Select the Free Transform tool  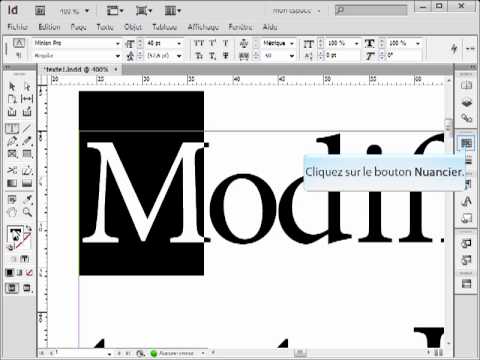click(x=27, y=170)
